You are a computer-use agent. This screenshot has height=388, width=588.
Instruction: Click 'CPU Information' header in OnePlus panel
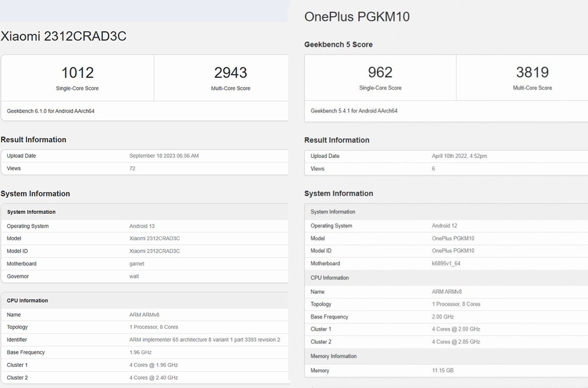(330, 278)
